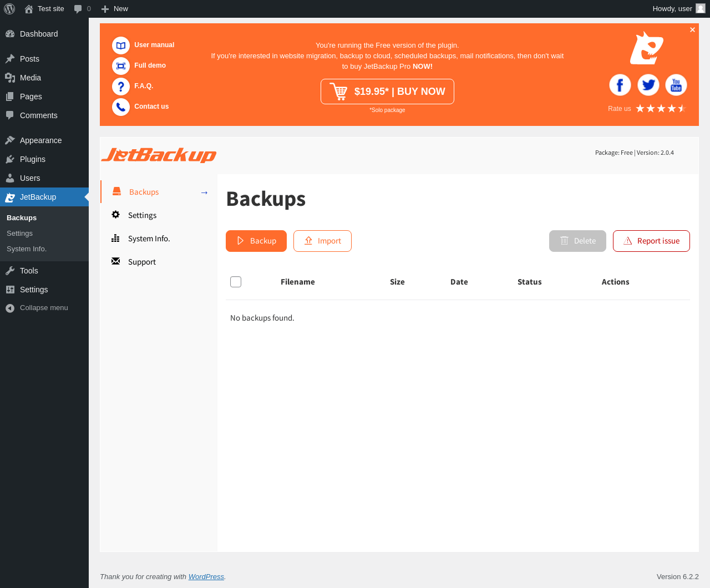Screen dimensions: 710x588
Task: Open the F.A.Q. link
Action: coord(144,86)
